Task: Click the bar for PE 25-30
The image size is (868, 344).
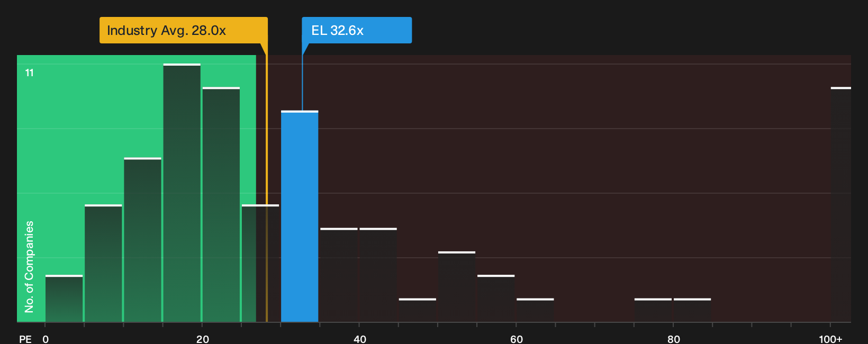Action: (x=260, y=264)
